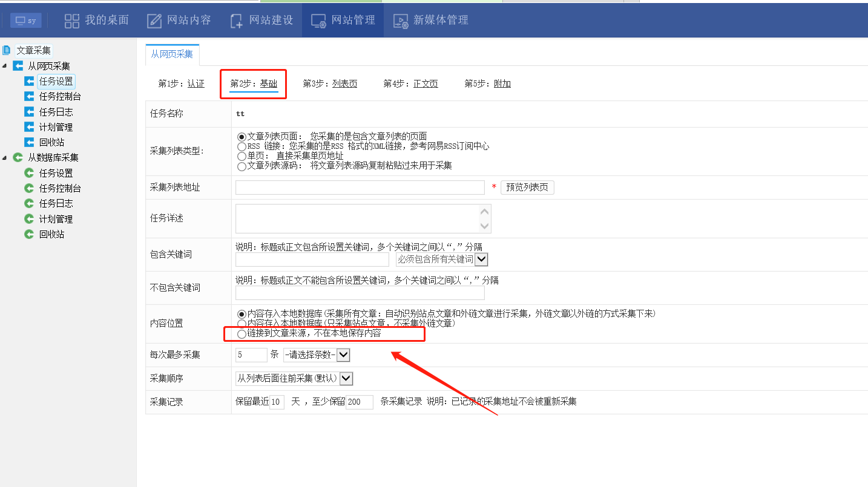
Task: Select the 单页 radio option
Action: pos(242,156)
